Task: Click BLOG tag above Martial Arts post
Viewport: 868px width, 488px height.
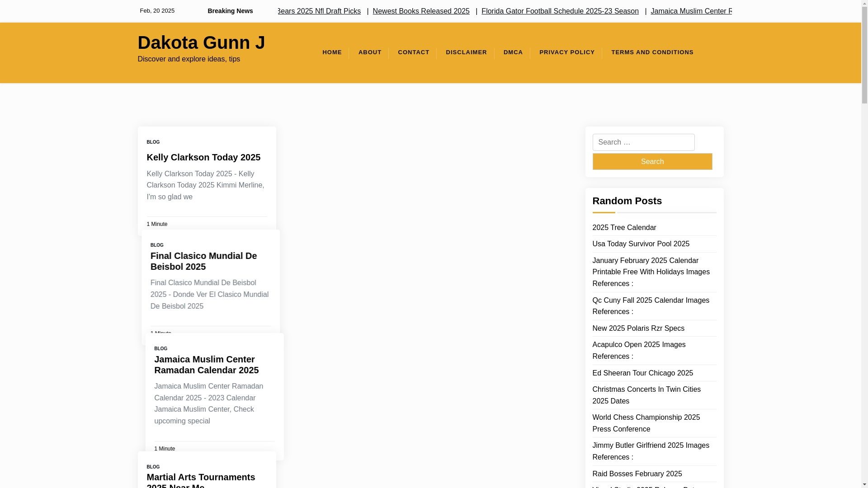Action: pos(153,467)
